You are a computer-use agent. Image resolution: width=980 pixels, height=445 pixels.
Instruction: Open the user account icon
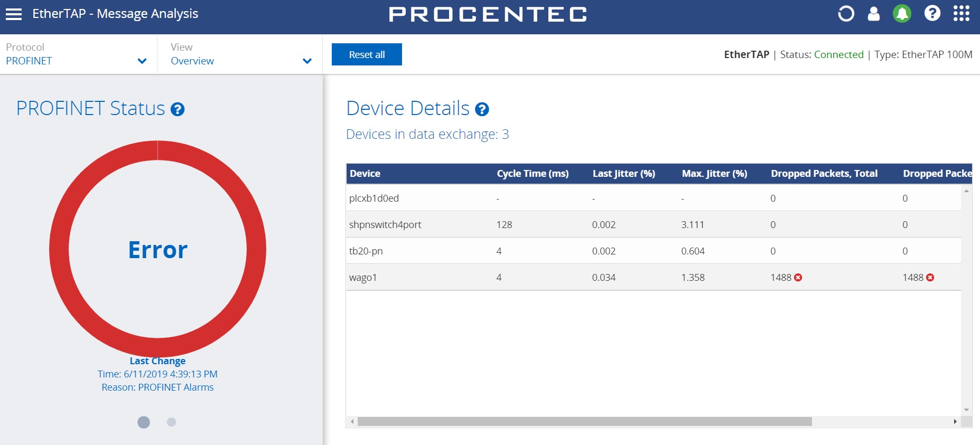[874, 14]
